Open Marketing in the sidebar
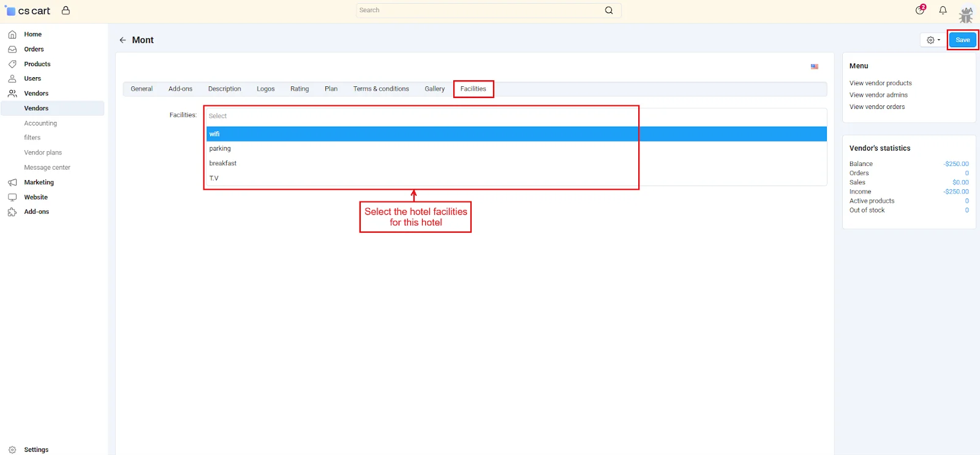980x455 pixels. click(39, 182)
